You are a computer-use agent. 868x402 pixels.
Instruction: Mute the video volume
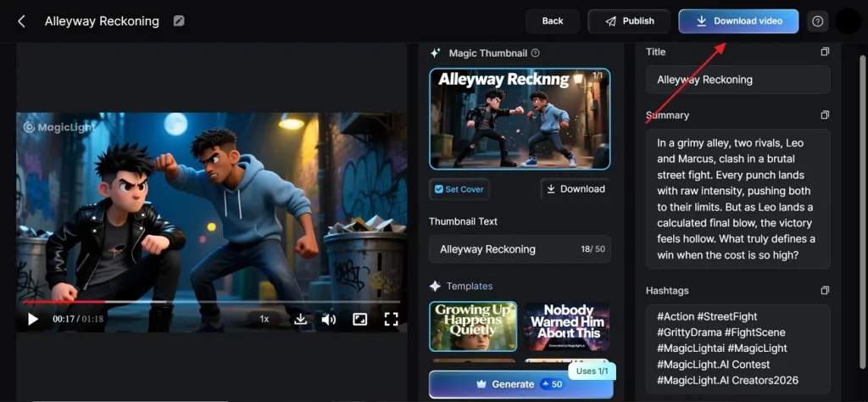[329, 319]
